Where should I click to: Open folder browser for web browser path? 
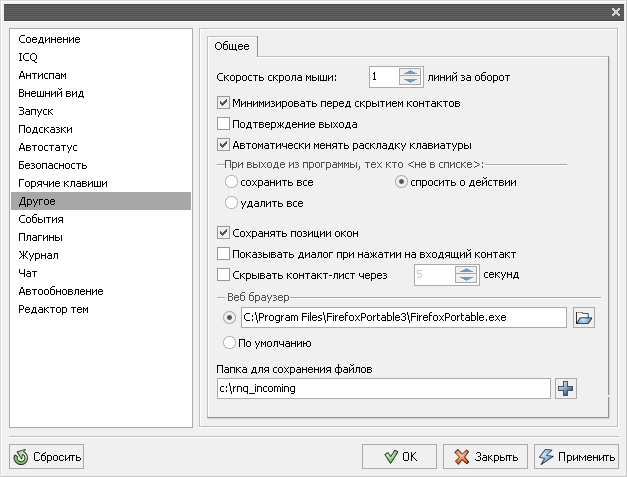pyautogui.click(x=583, y=318)
